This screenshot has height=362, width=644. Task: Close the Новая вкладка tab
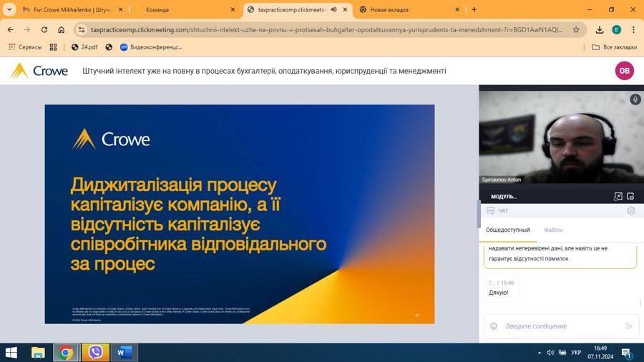(x=457, y=9)
